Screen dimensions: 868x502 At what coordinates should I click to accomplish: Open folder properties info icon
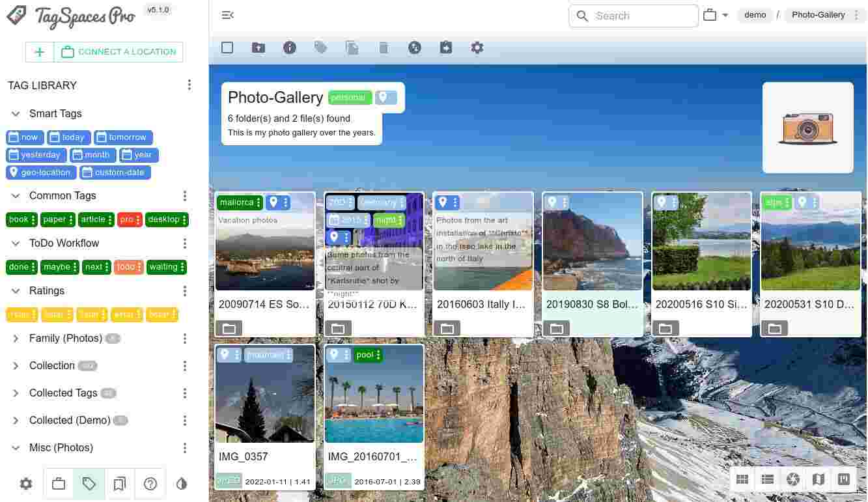pos(290,48)
